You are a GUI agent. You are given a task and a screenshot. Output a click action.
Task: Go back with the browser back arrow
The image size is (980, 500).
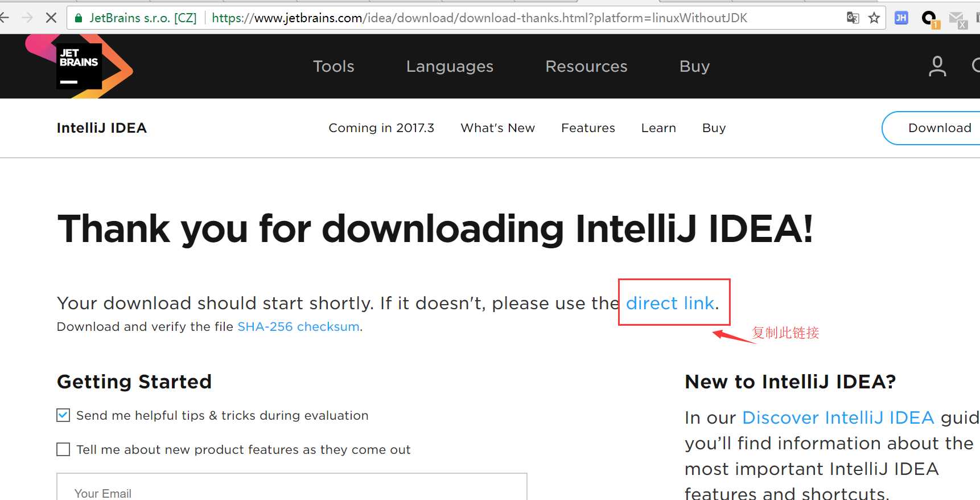[5, 18]
